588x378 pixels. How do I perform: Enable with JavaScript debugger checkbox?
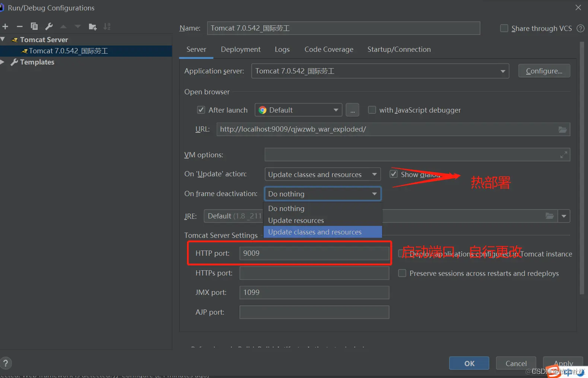click(x=372, y=110)
